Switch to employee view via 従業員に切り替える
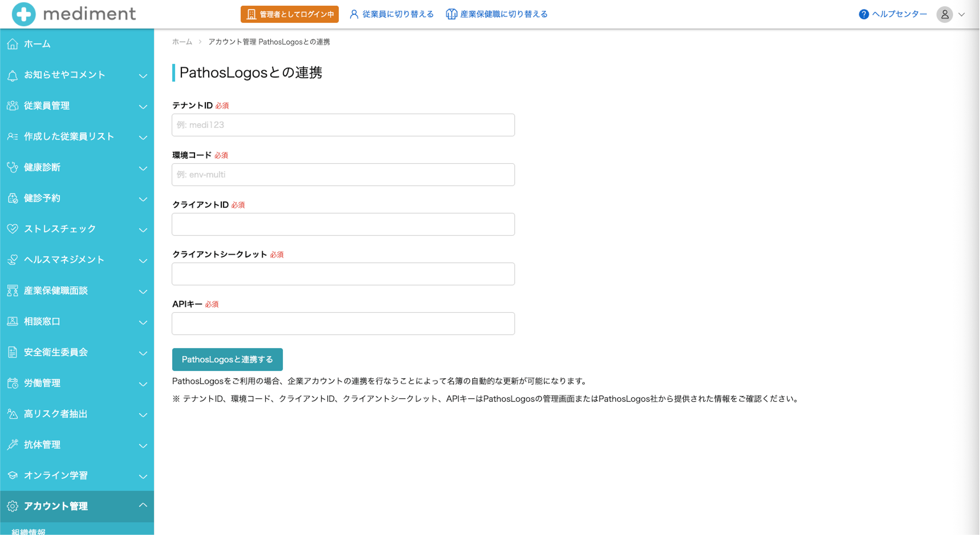The width and height of the screenshot is (980, 535). [x=391, y=14]
